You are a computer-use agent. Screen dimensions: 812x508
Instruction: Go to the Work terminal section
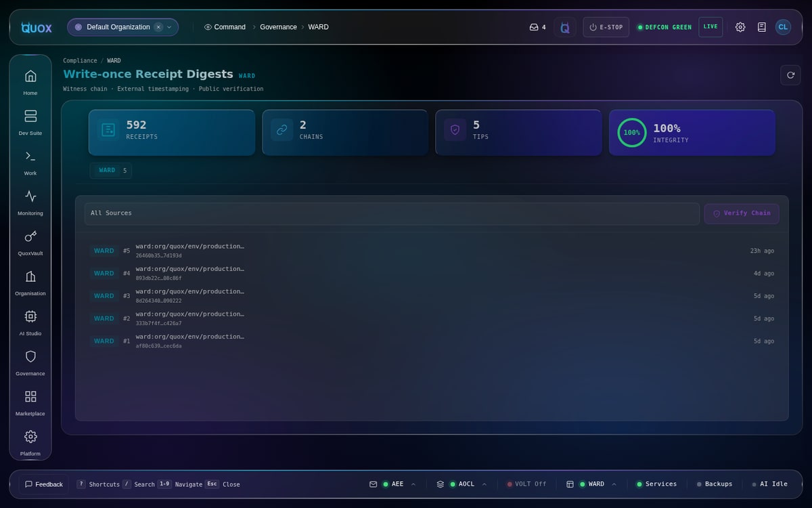tap(30, 161)
